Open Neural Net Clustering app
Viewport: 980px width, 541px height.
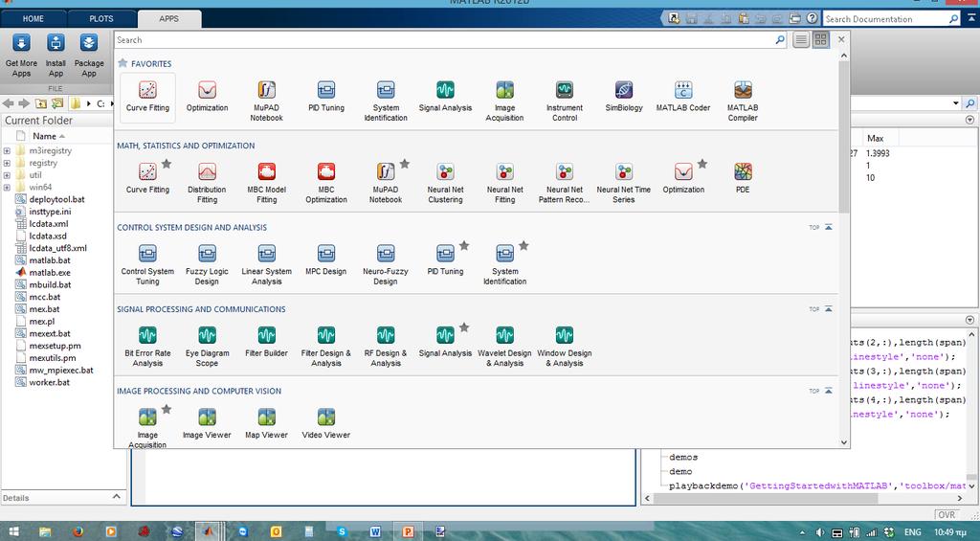click(x=445, y=183)
